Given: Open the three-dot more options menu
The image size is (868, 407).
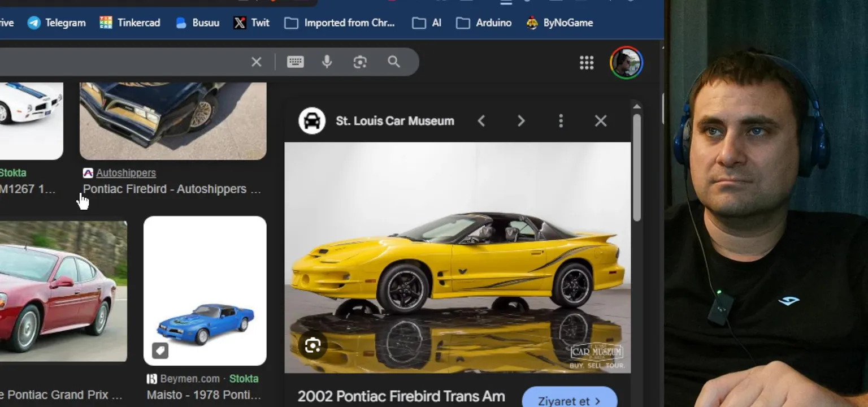Looking at the screenshot, I should [x=561, y=121].
